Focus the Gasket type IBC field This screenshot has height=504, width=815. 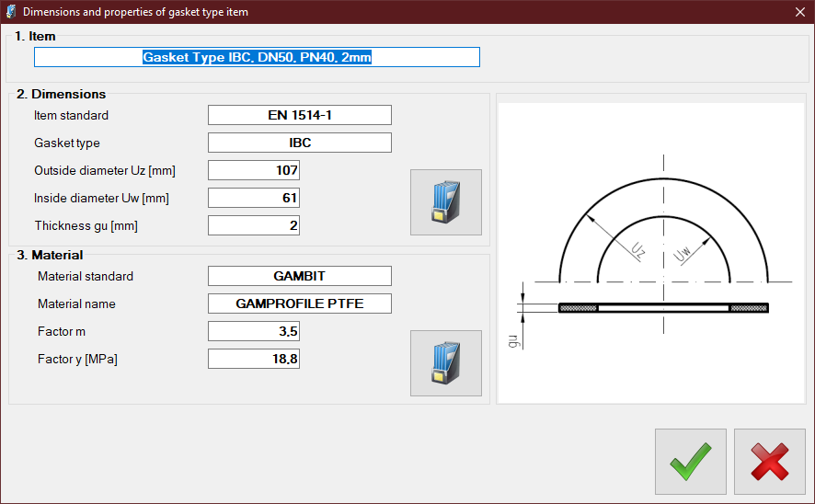coord(299,143)
